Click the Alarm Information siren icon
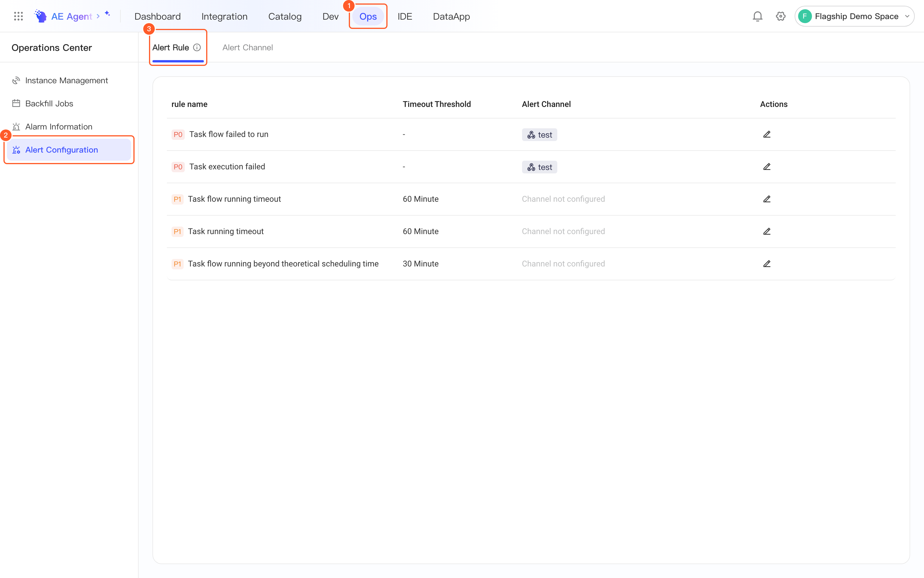924x578 pixels. (x=16, y=127)
